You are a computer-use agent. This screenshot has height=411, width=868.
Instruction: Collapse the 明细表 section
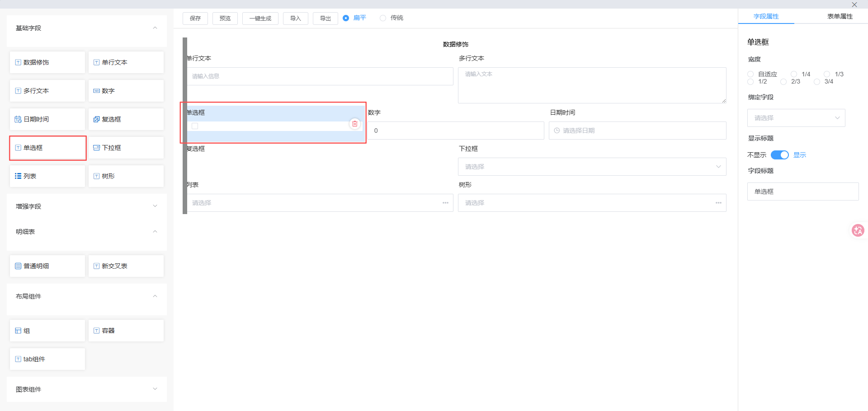[155, 232]
